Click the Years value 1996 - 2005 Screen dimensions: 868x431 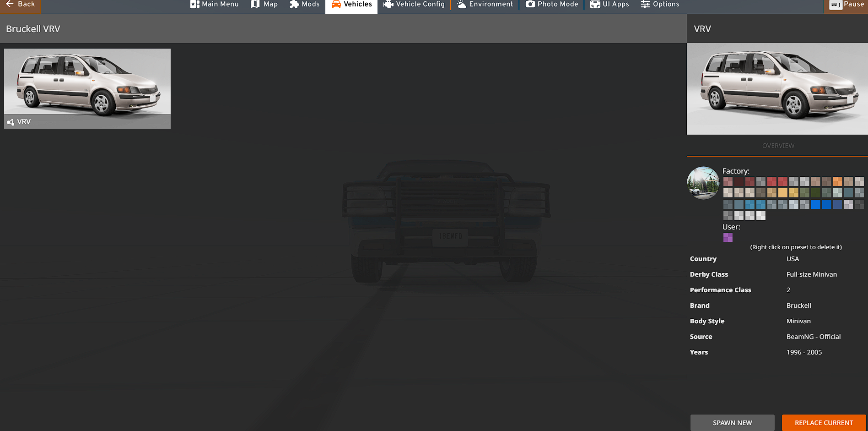click(804, 352)
